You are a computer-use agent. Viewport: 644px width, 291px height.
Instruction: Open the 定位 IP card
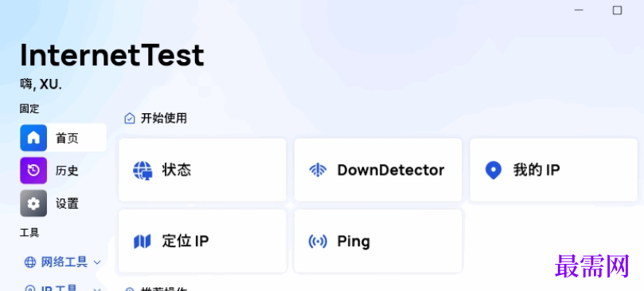[202, 242]
